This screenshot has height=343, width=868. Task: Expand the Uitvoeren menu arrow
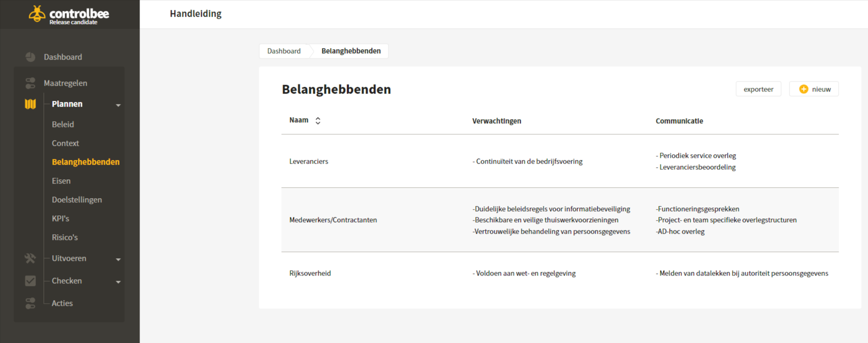(118, 259)
